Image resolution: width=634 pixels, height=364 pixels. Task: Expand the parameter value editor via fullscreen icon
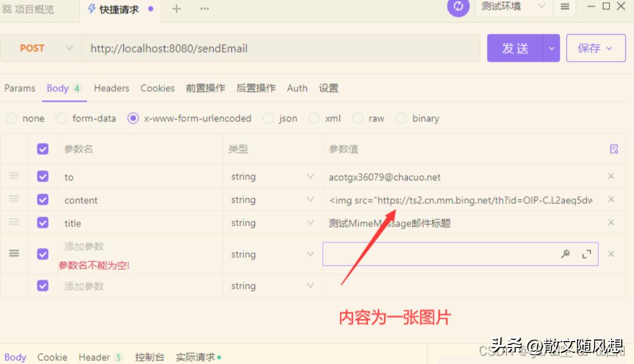pyautogui.click(x=585, y=254)
